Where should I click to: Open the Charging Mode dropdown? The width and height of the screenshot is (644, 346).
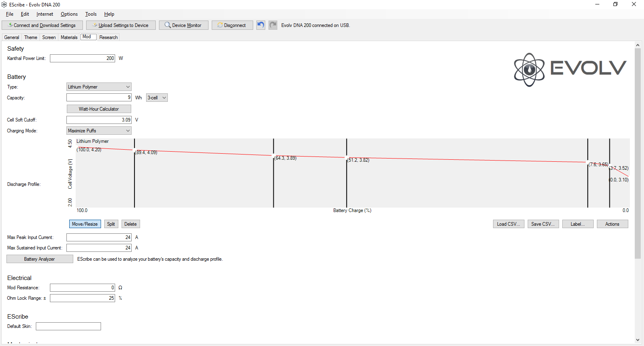coord(99,131)
